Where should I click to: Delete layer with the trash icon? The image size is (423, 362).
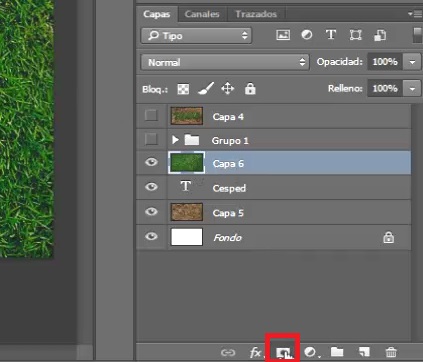point(391,352)
